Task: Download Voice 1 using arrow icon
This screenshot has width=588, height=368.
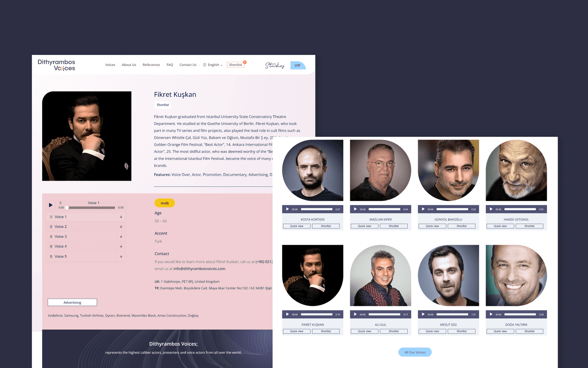Action: click(x=121, y=217)
